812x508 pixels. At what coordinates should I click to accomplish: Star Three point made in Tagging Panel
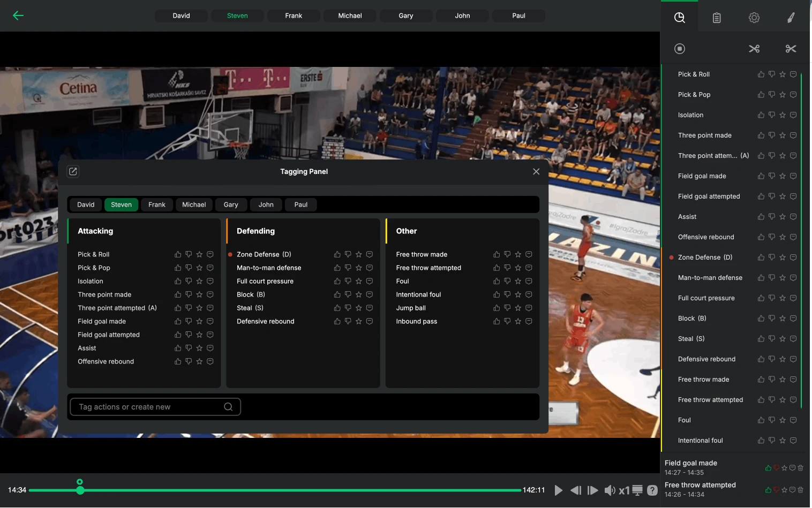click(199, 294)
